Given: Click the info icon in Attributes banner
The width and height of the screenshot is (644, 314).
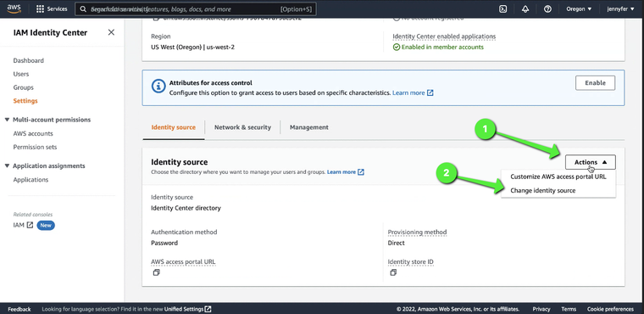Looking at the screenshot, I should click(x=158, y=87).
